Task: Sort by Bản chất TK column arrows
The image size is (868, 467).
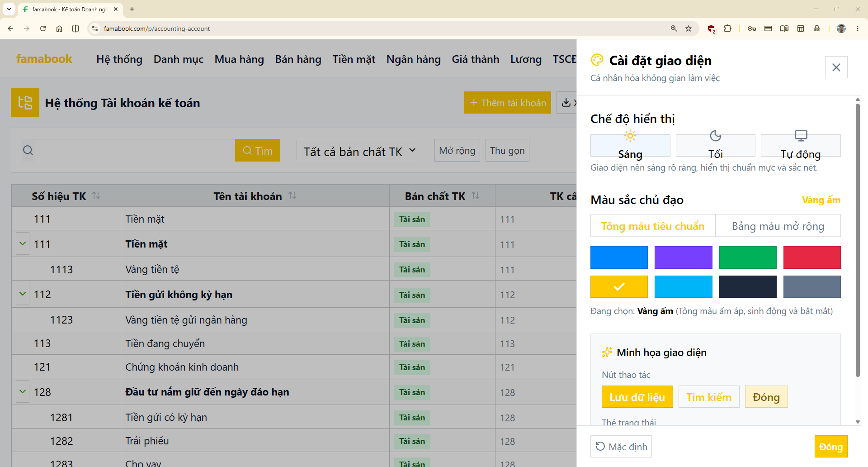Action: (x=476, y=195)
